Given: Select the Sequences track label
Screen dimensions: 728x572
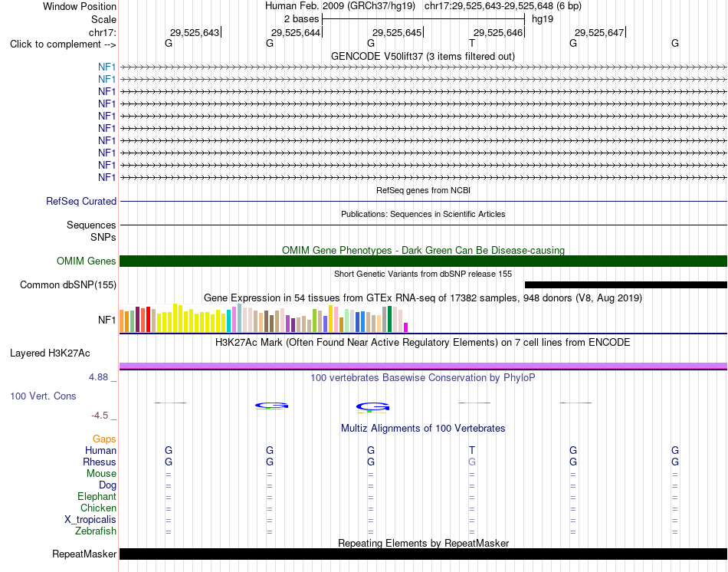Looking at the screenshot, I should [91, 225].
